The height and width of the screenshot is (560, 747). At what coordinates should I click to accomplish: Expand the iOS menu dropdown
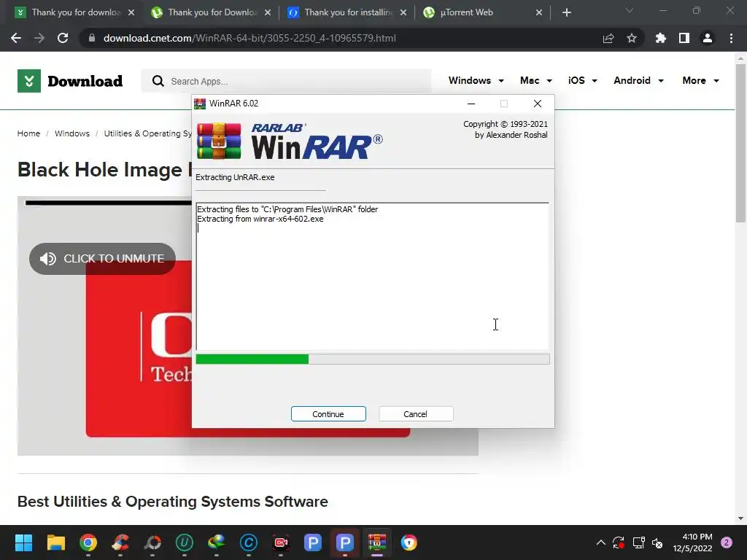coord(583,80)
